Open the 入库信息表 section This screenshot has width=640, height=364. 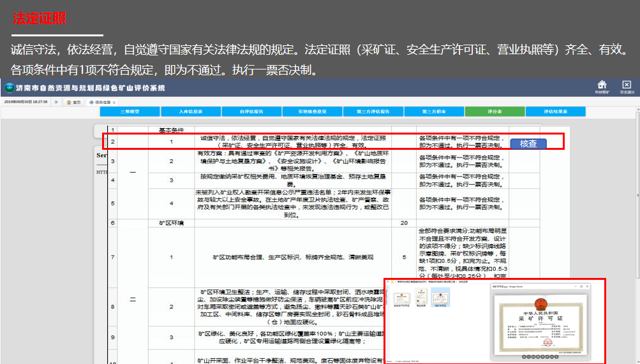point(191,112)
